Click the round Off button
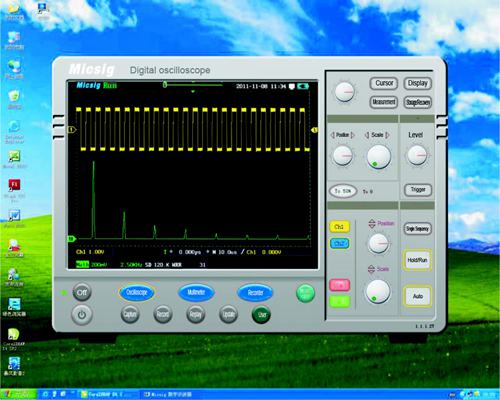Viewport: 500px width, 400px height. [82, 293]
